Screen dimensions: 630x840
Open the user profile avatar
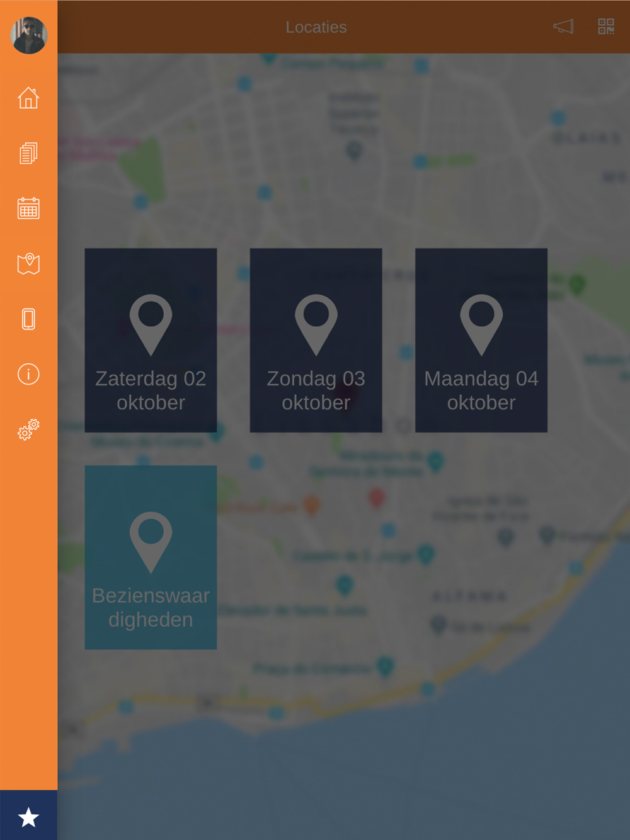point(29,35)
